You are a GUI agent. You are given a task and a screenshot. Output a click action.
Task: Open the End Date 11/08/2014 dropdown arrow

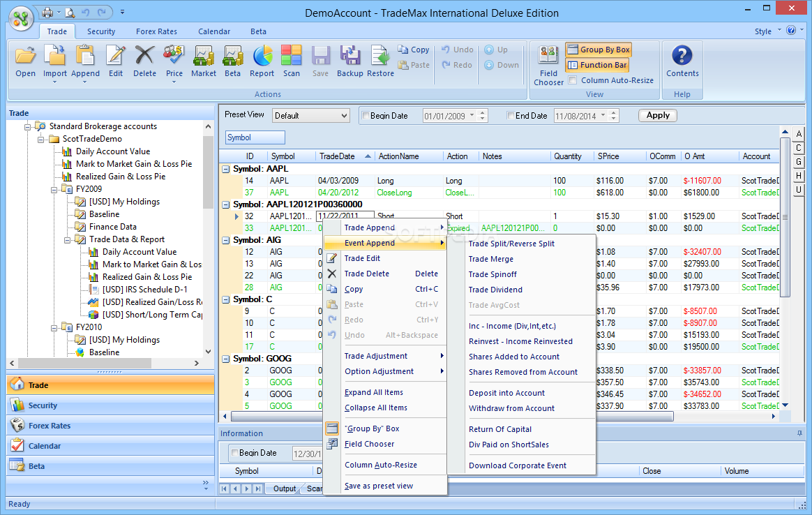(603, 116)
